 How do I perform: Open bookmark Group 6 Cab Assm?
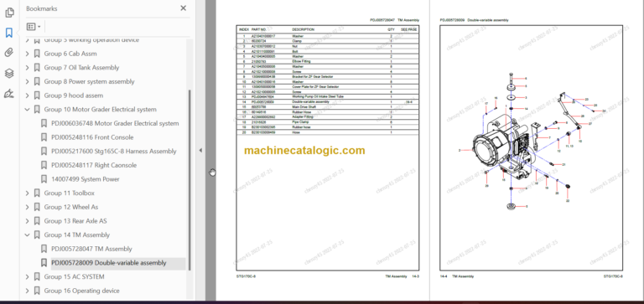70,54
